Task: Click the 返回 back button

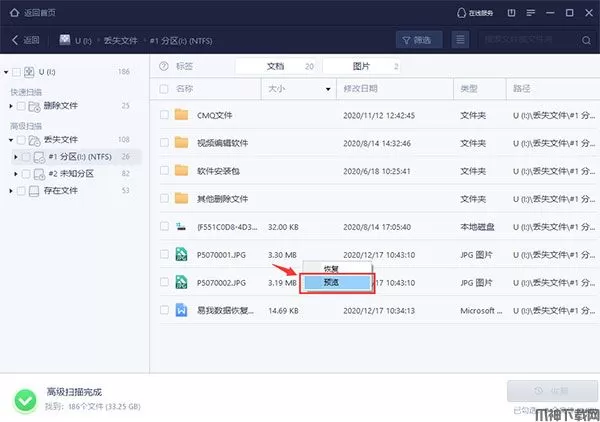Action: coord(25,40)
